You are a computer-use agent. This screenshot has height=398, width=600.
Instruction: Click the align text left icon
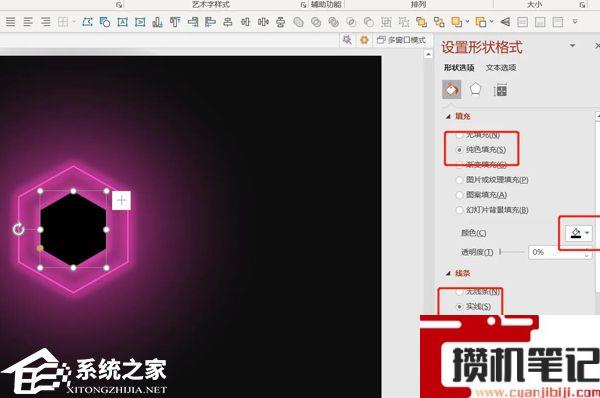click(x=28, y=22)
